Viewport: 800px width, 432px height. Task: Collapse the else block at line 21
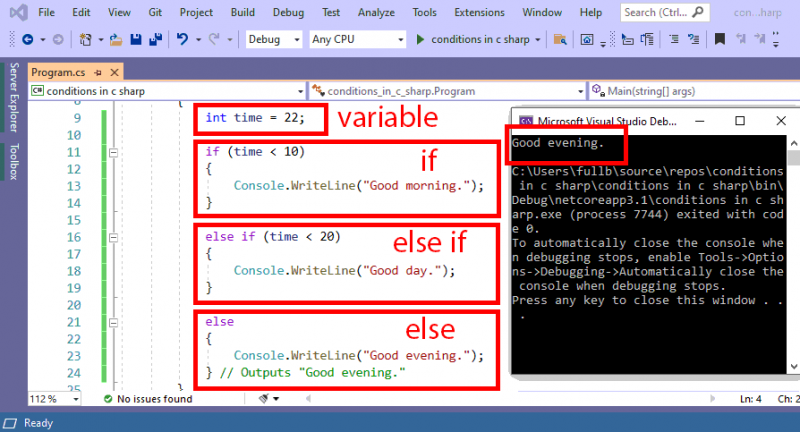113,323
